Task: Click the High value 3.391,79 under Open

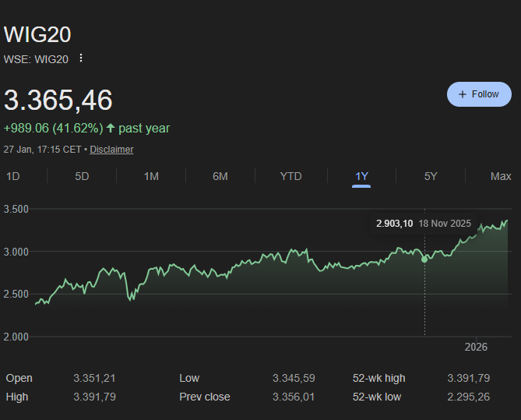Action: click(94, 397)
